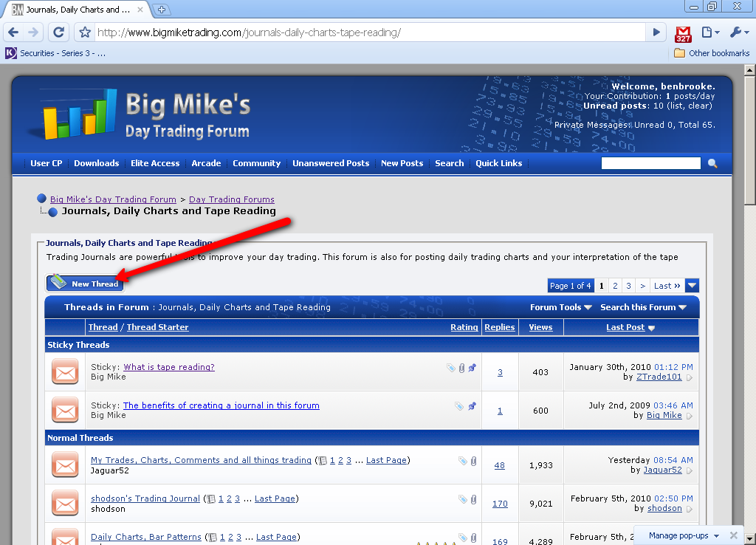Viewport: 756px width, 545px height.
Task: Click the Securities - Series 3 bookmark
Action: click(55, 53)
